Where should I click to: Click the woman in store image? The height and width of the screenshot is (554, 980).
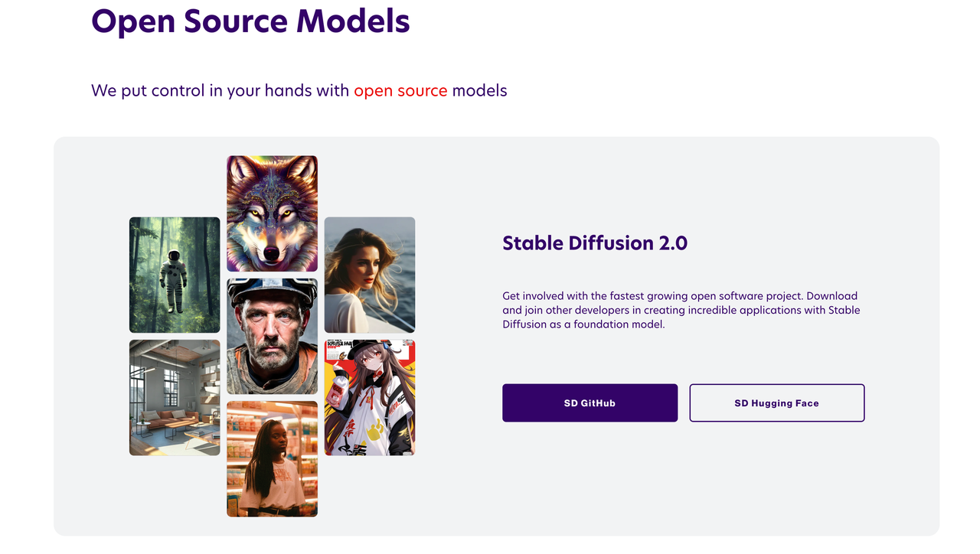click(x=272, y=458)
